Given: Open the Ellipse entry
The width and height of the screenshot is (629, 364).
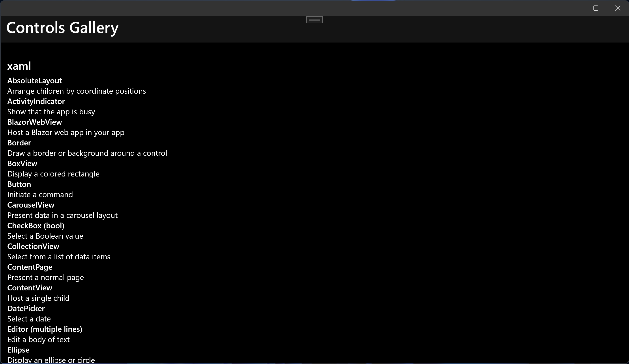Looking at the screenshot, I should point(18,350).
